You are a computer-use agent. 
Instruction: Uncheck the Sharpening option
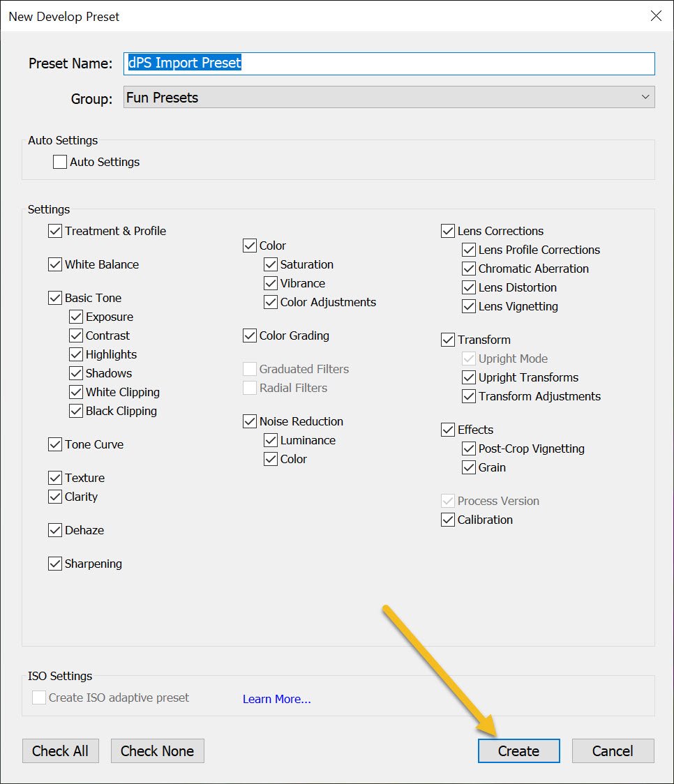point(55,564)
